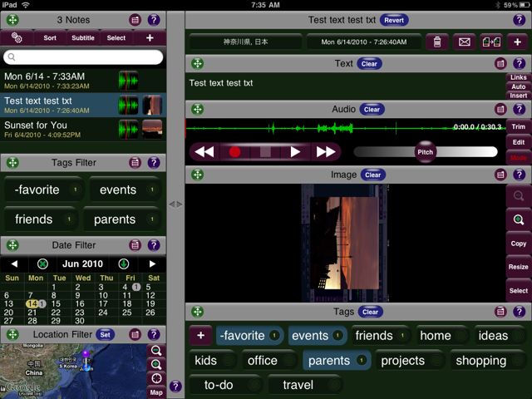The height and width of the screenshot is (399, 532).
Task: Open settings gears in notes toolbar
Action: [x=17, y=37]
